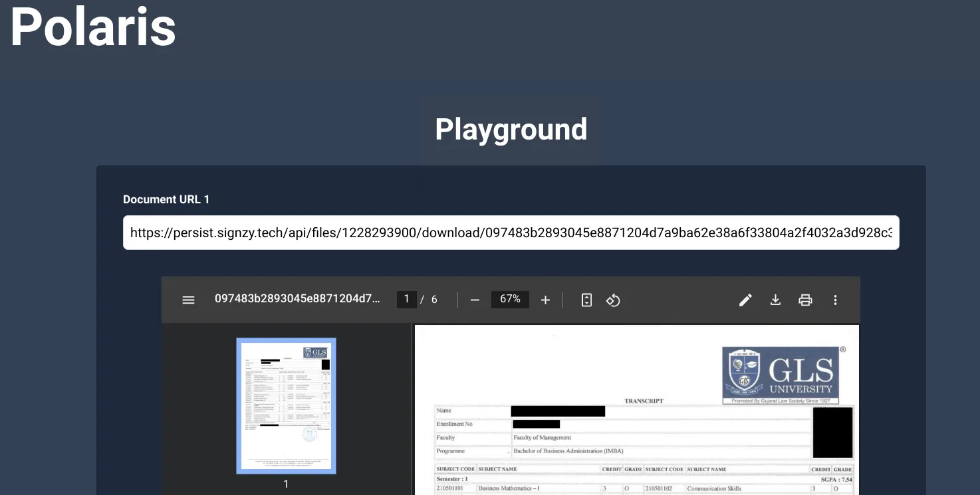
Task: Click the Enrollment No label
Action: coord(455,424)
